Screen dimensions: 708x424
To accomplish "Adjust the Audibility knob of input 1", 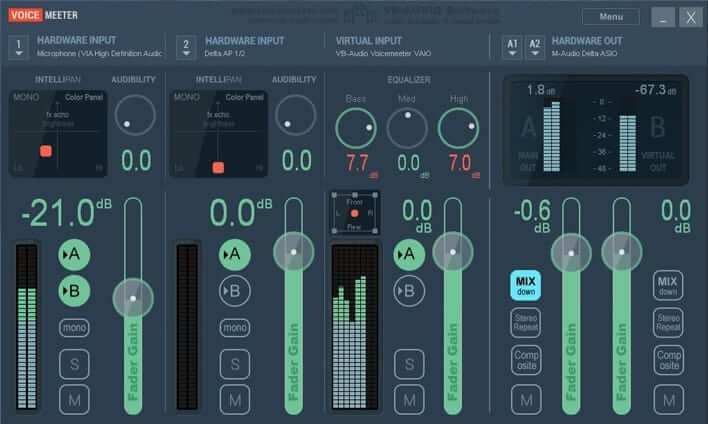I will tap(135, 115).
